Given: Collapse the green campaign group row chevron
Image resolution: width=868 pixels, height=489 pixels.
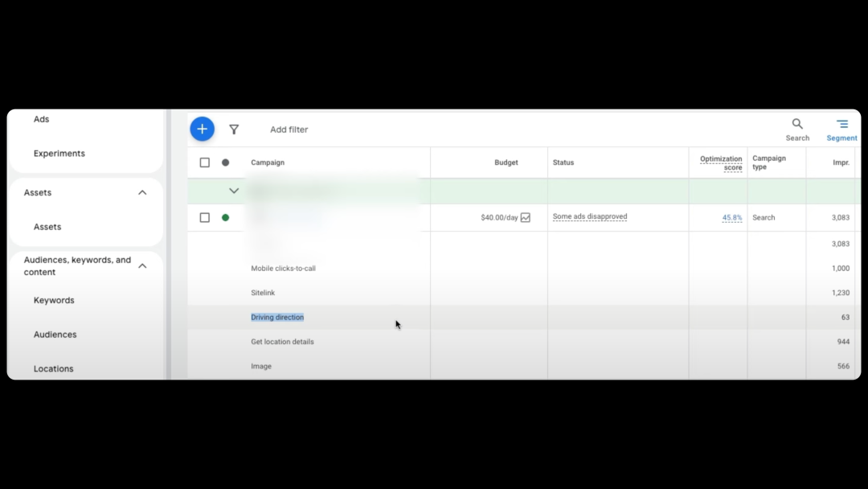Looking at the screenshot, I should point(234,191).
